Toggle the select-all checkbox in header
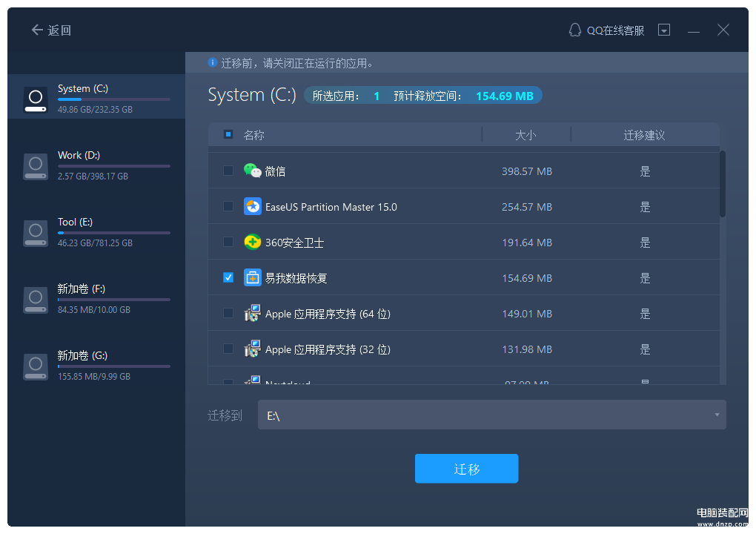Screen dimensions: 756x534 pos(228,134)
